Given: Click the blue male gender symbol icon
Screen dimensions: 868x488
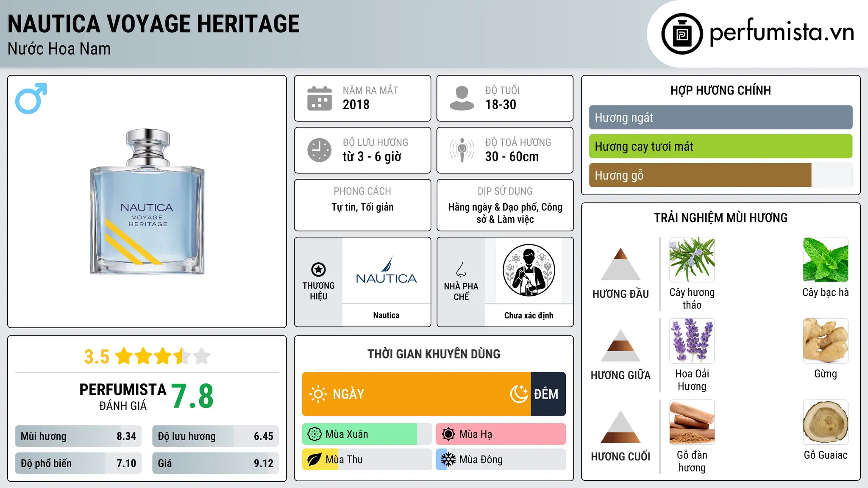Looking at the screenshot, I should click(x=31, y=98).
